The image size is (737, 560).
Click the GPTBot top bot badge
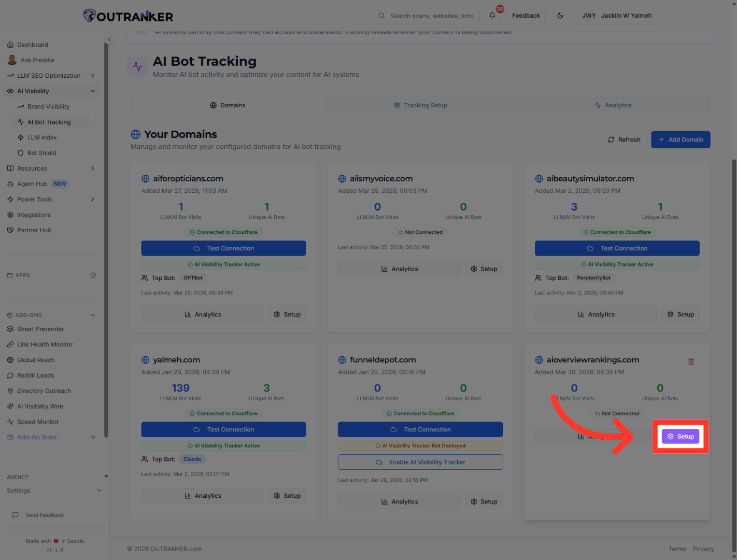pyautogui.click(x=193, y=278)
